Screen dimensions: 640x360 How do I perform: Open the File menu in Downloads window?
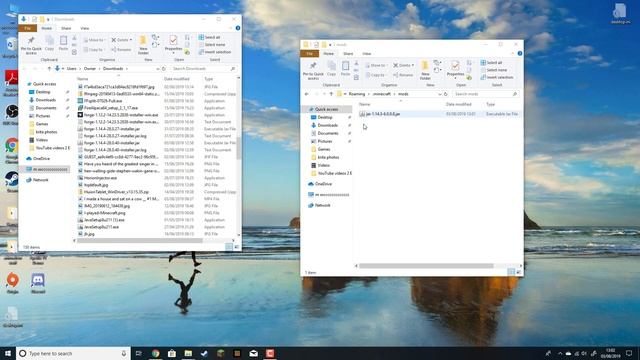click(27, 28)
